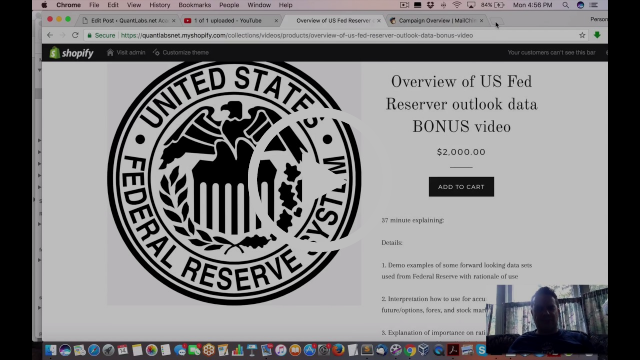The width and height of the screenshot is (640, 360).
Task: Click the battery 84% indicator
Action: pyautogui.click(x=493, y=5)
